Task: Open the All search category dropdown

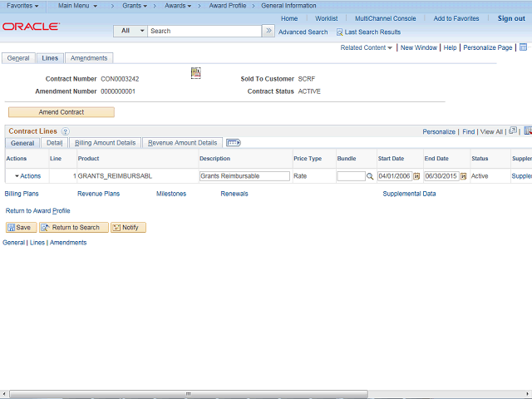Action: coord(131,31)
